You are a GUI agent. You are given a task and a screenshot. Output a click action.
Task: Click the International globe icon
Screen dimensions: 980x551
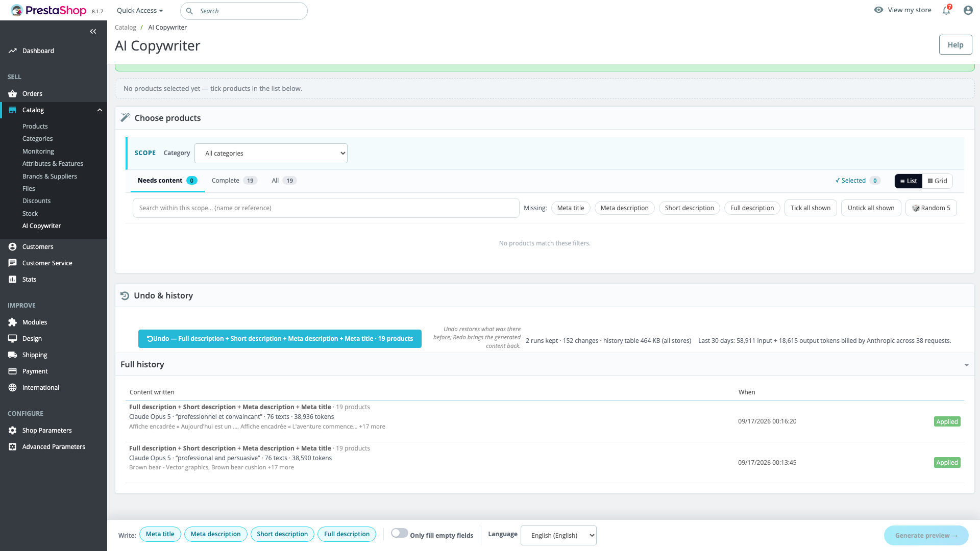(13, 388)
